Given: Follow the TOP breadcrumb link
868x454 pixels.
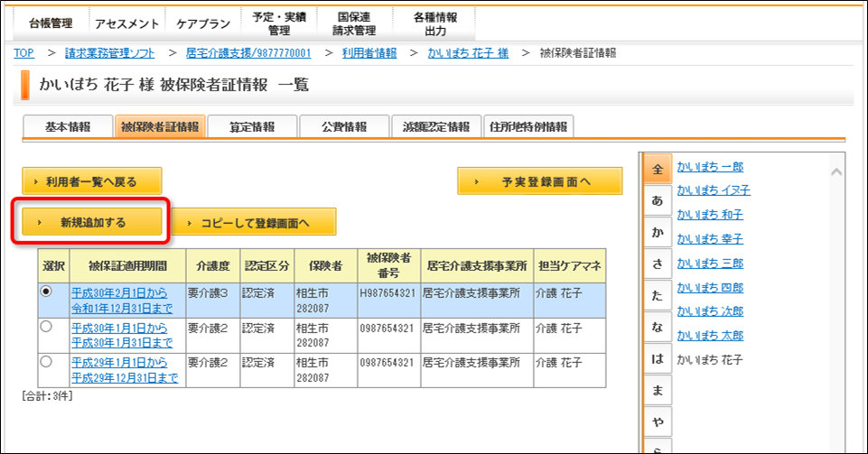Looking at the screenshot, I should (x=23, y=53).
